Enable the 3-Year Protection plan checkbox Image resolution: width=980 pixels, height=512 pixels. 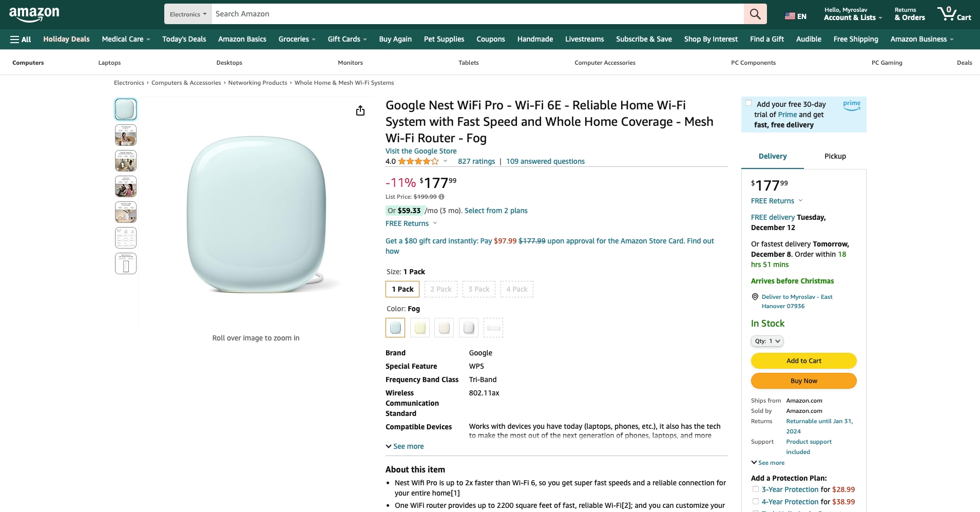pos(756,489)
